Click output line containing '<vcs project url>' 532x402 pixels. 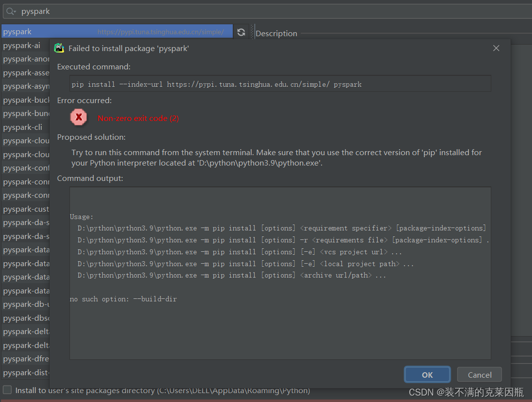coord(240,252)
